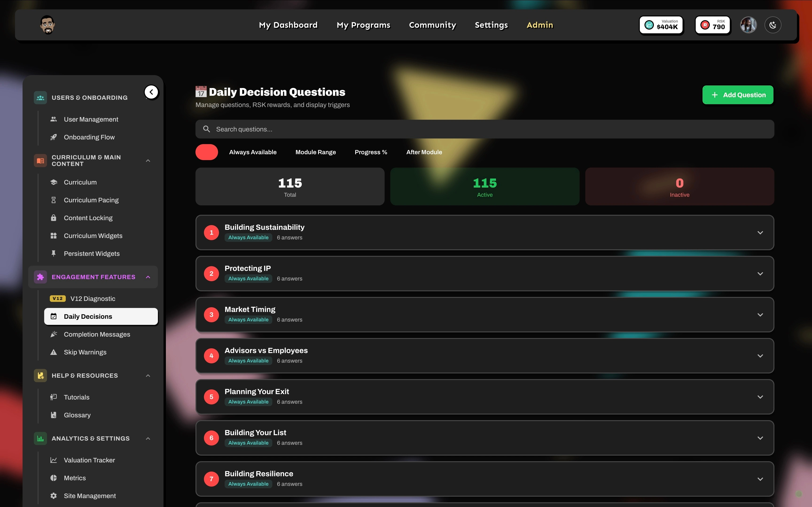Expand the Market Timing question row
Image resolution: width=812 pixels, height=507 pixels.
click(760, 315)
